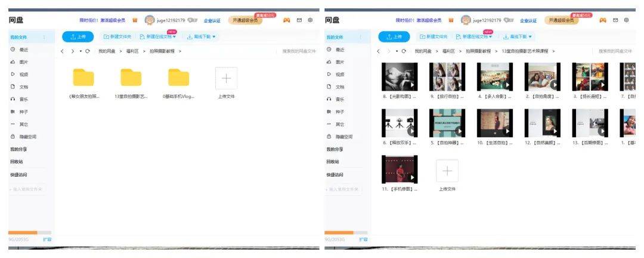Open the mail messages icon in right window
This screenshot has width=644, height=258.
(615, 20)
